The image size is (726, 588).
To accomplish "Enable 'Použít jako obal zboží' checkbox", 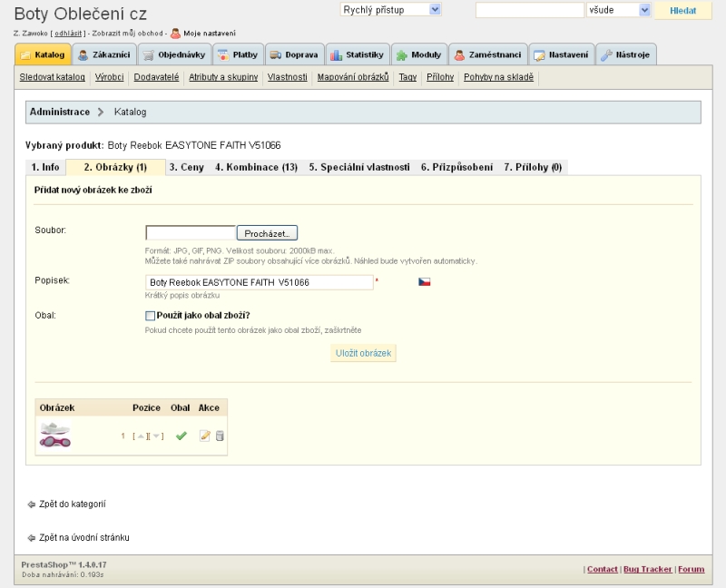I will [x=151, y=315].
